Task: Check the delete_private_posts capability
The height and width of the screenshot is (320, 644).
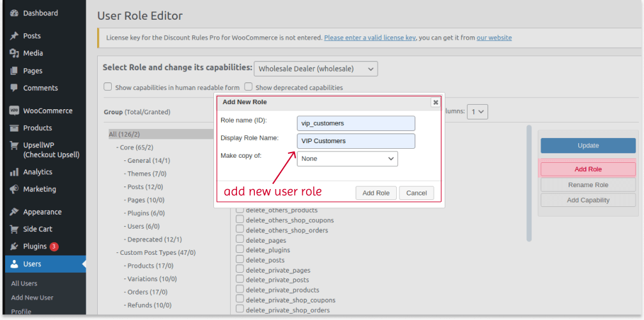Action: pyautogui.click(x=240, y=280)
